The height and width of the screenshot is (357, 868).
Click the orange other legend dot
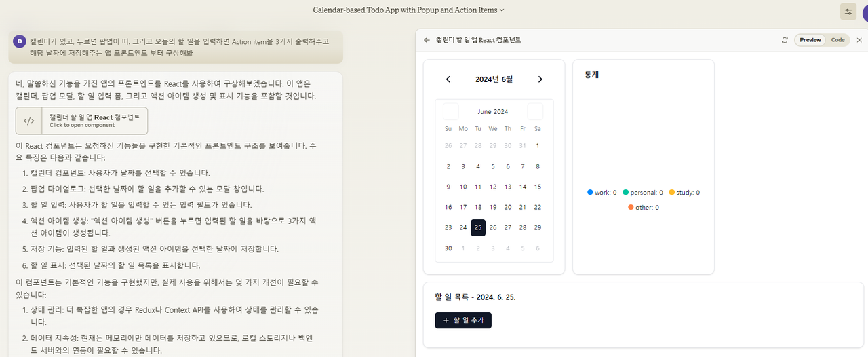pyautogui.click(x=631, y=207)
